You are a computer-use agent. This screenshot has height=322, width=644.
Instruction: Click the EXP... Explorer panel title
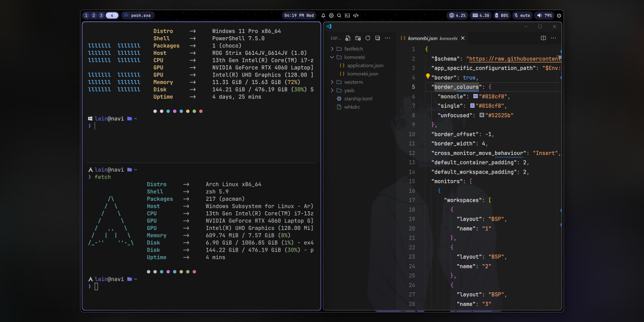click(335, 38)
